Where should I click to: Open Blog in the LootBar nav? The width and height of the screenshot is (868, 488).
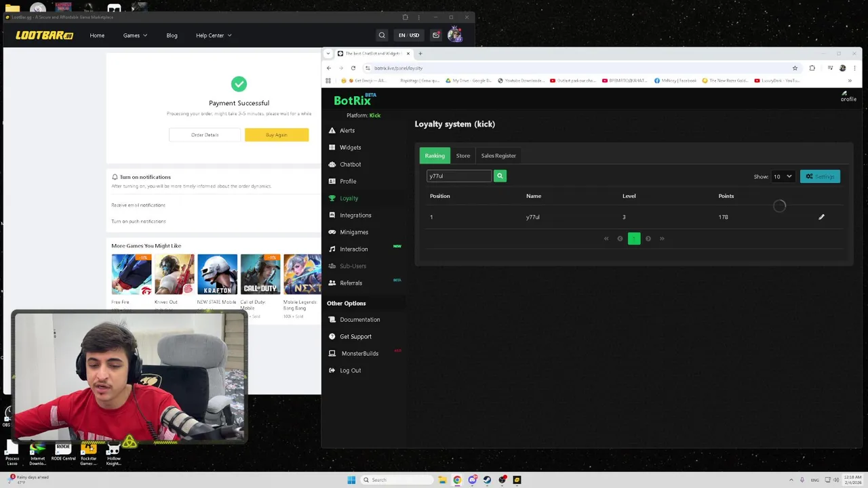click(172, 35)
